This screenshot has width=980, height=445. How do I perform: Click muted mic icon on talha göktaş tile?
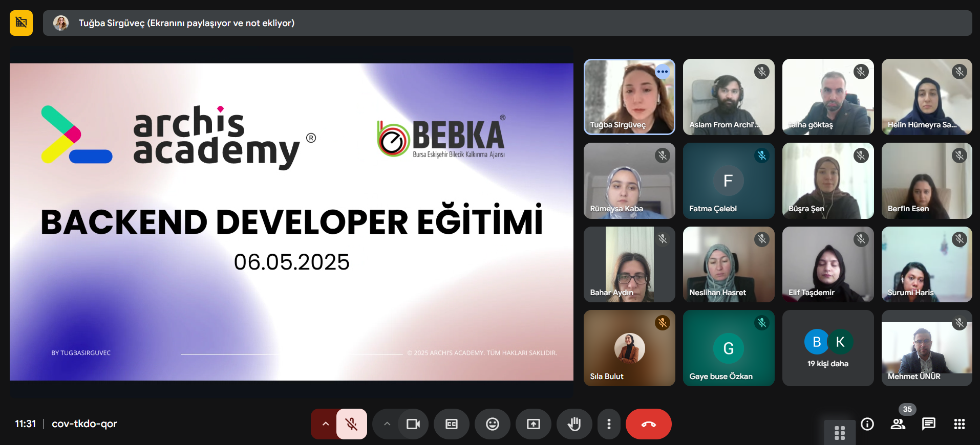tap(861, 72)
